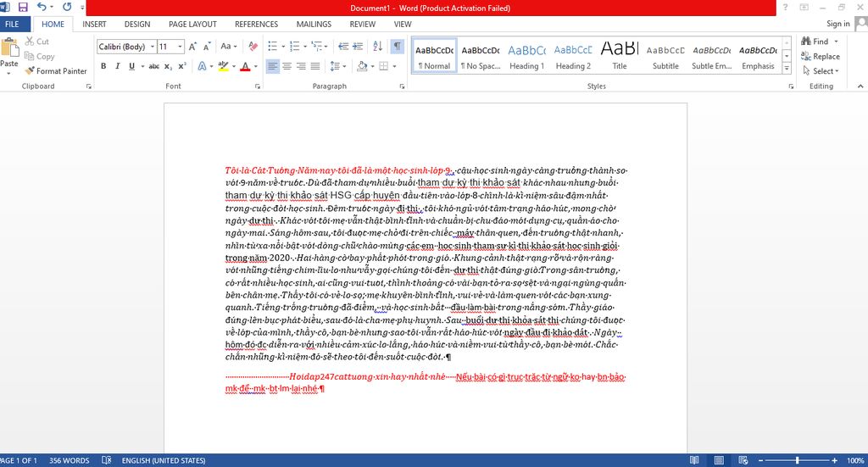Open Styles pane launcher
The width and height of the screenshot is (868, 467).
coord(791,86)
